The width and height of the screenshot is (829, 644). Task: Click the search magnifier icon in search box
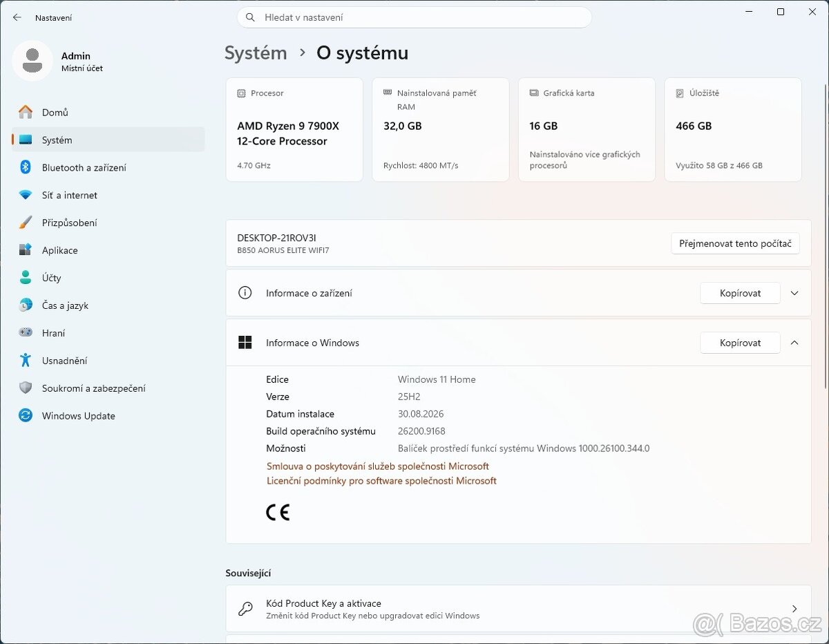click(x=249, y=17)
